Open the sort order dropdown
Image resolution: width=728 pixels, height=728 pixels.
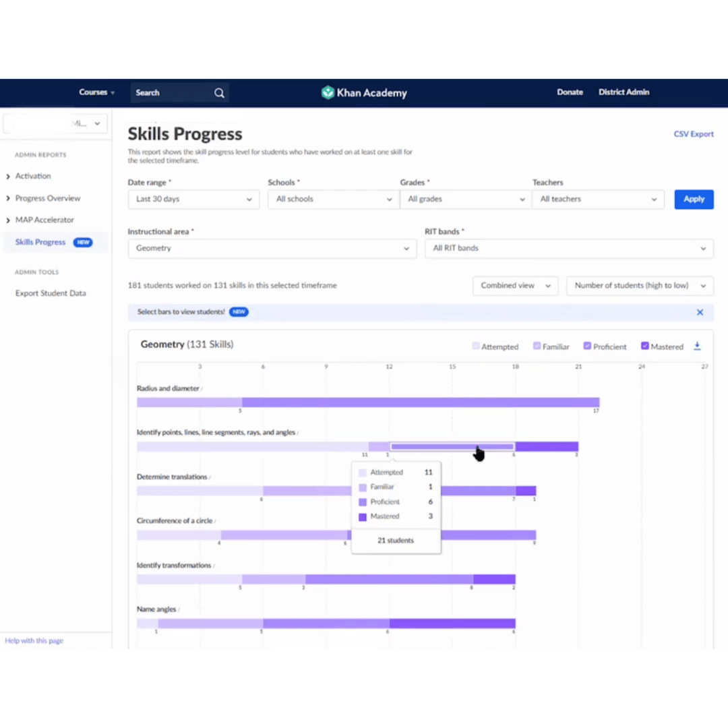(x=640, y=286)
